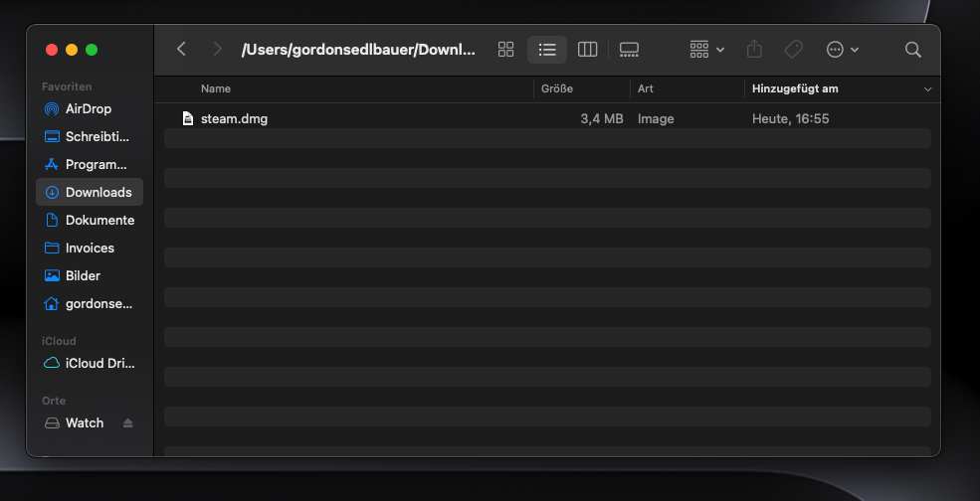Switch to column view
The width and height of the screenshot is (980, 501).
[587, 50]
